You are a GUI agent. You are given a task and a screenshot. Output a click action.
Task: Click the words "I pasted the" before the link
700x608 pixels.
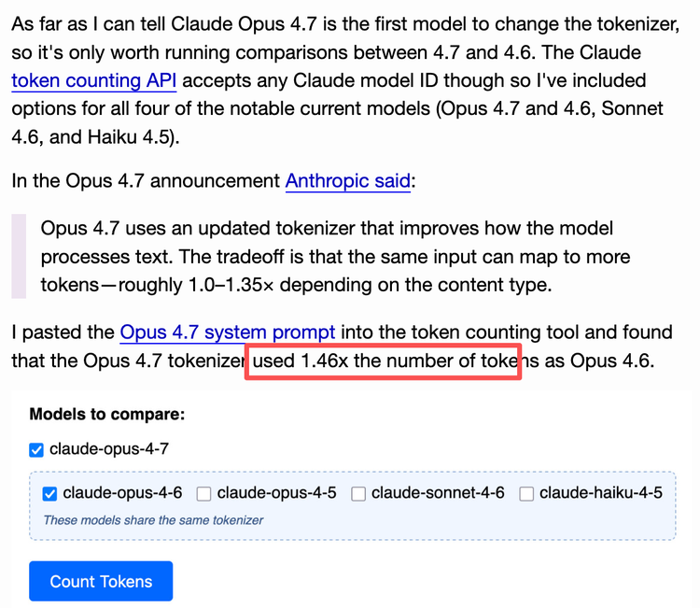[x=63, y=332]
